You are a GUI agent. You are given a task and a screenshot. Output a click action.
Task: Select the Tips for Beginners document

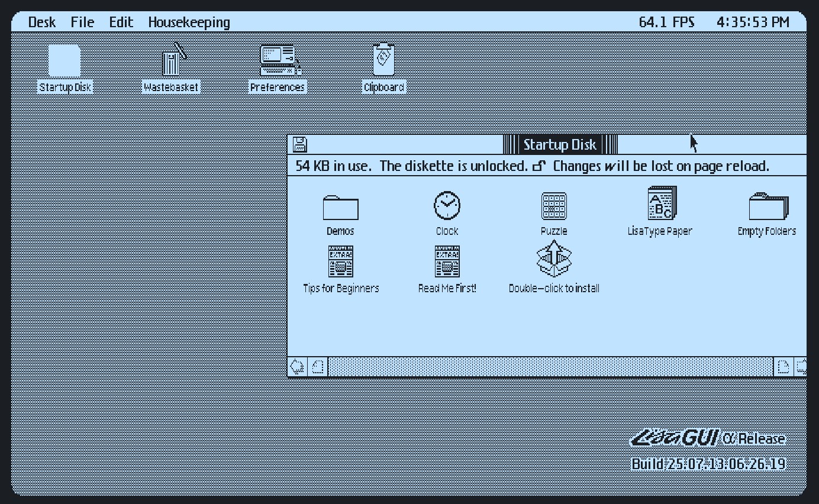[x=341, y=261]
